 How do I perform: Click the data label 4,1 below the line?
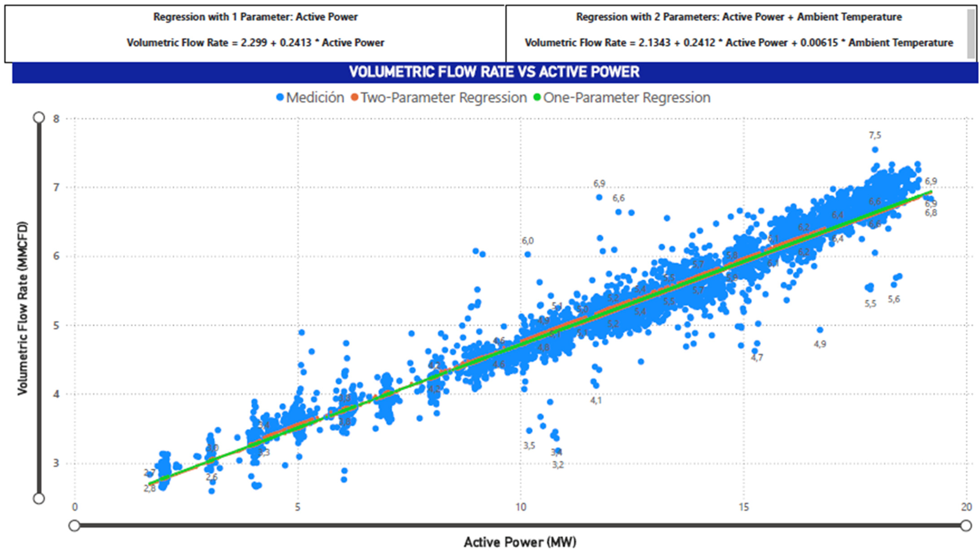tap(596, 400)
